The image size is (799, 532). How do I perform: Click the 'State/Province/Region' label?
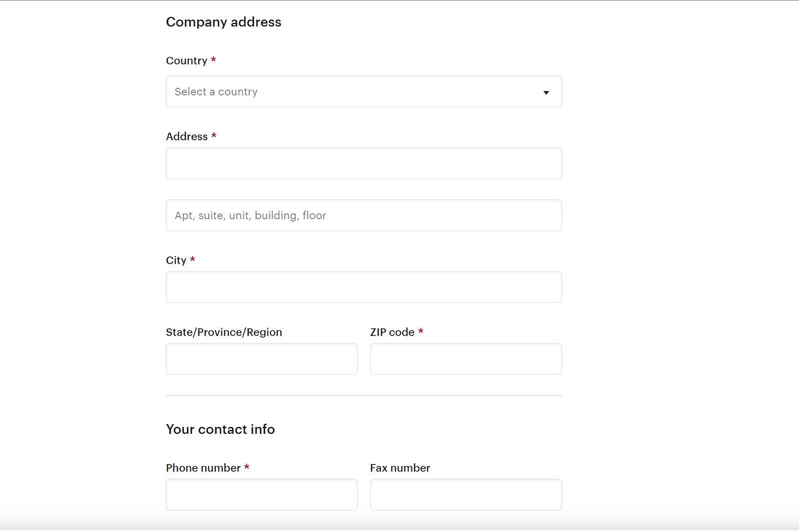(x=224, y=332)
